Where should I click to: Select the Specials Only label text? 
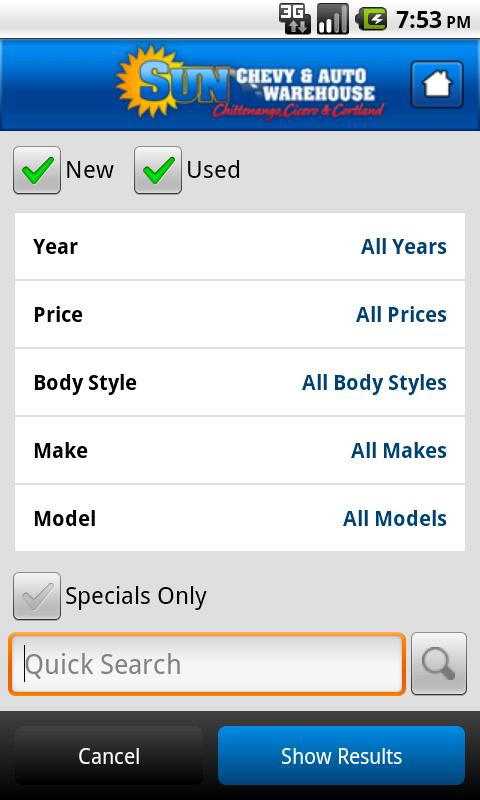pos(136,596)
